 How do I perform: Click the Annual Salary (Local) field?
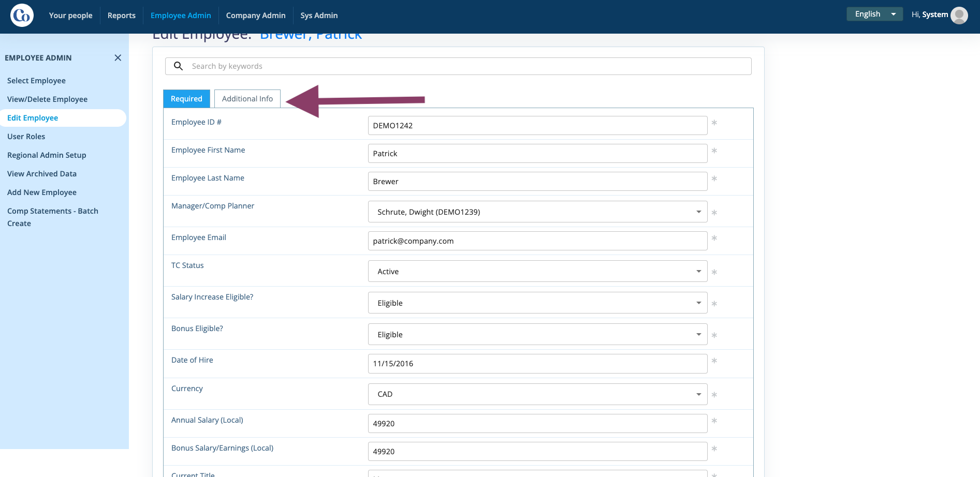tap(537, 423)
